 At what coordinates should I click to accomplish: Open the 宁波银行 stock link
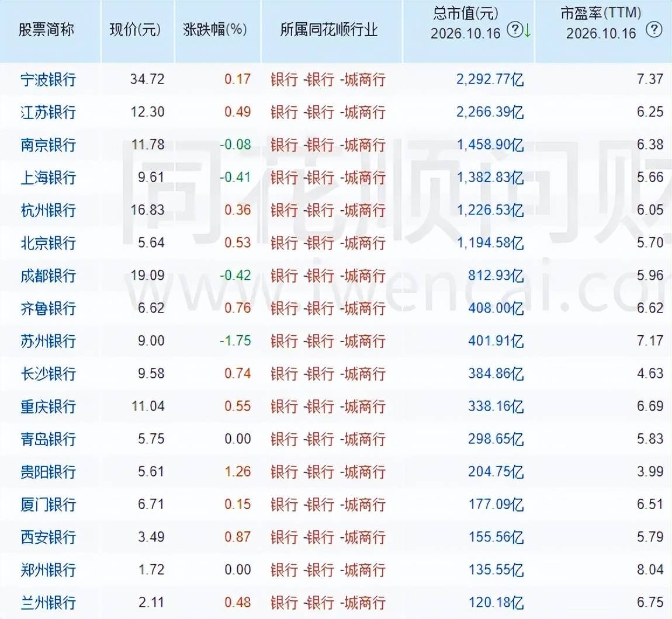[x=49, y=79]
